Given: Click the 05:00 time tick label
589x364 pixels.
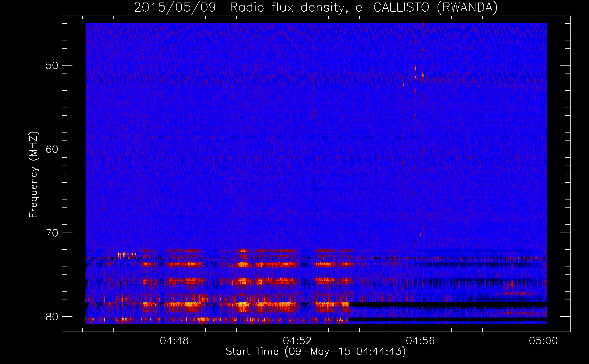Looking at the screenshot, I should [x=543, y=341].
